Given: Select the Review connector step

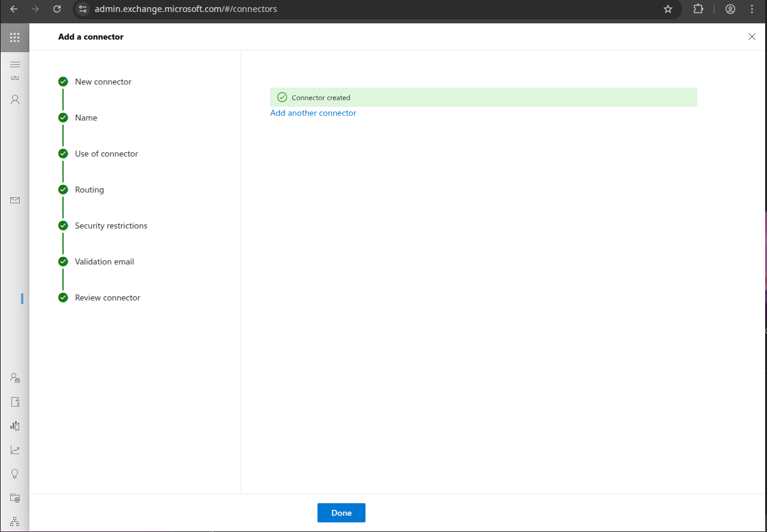Looking at the screenshot, I should [x=99, y=297].
